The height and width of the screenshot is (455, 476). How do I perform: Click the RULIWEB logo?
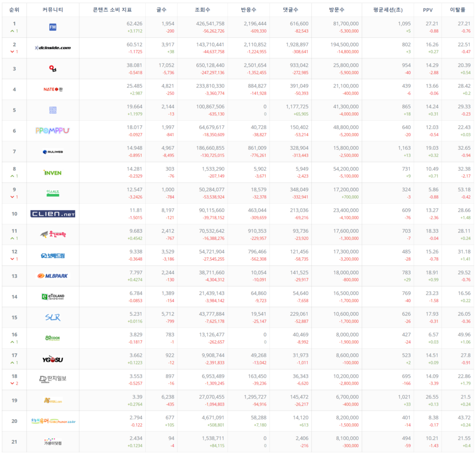pyautogui.click(x=53, y=152)
